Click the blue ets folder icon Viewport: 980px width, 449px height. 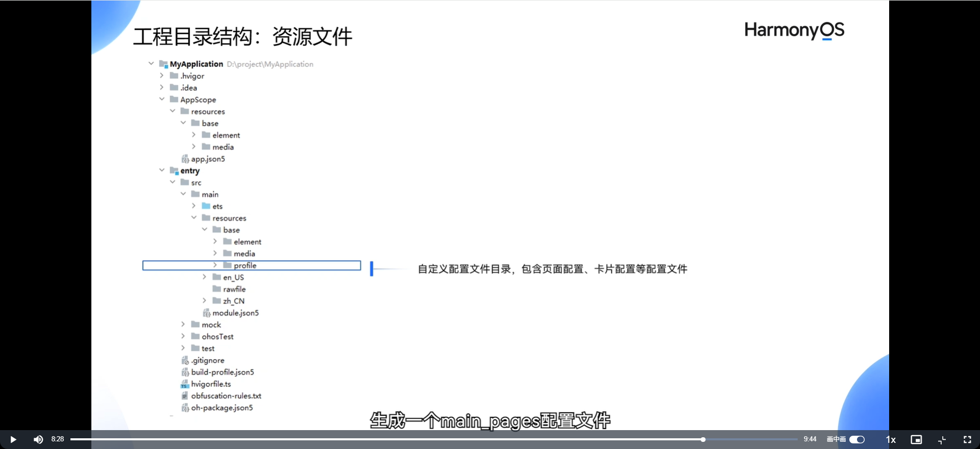coord(206,206)
